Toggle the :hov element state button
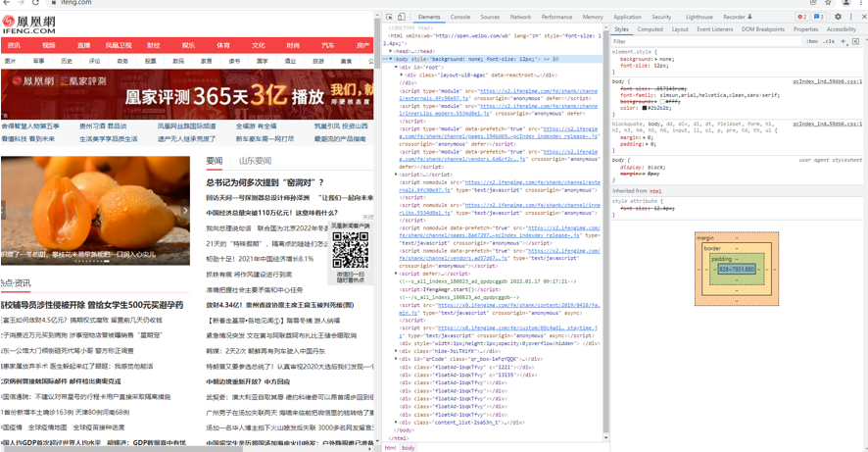This screenshot has height=452, width=868. (x=812, y=41)
